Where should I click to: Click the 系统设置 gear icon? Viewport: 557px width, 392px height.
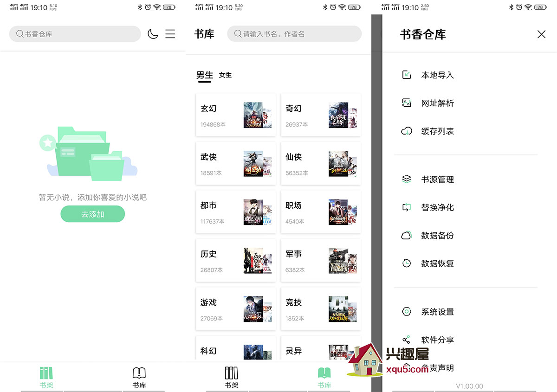tap(407, 312)
